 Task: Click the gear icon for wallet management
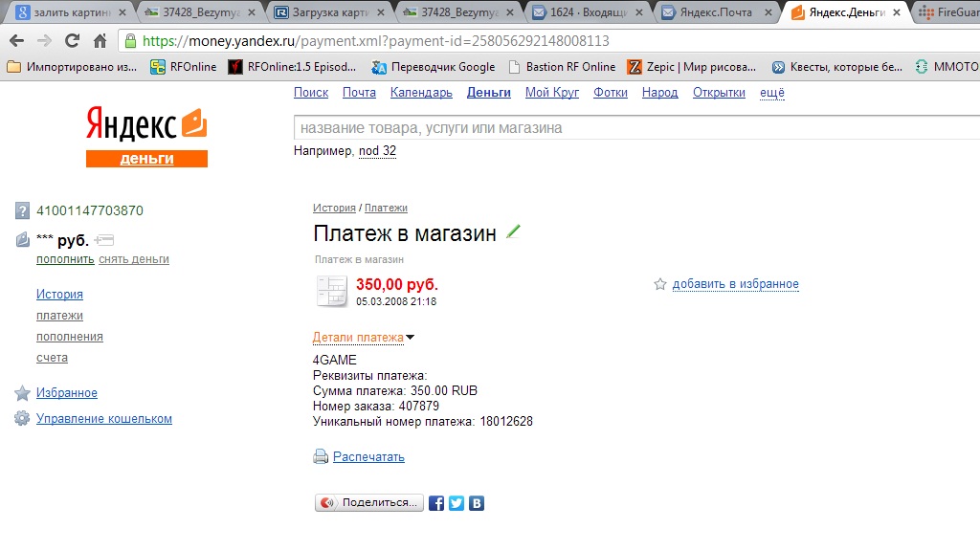point(22,419)
